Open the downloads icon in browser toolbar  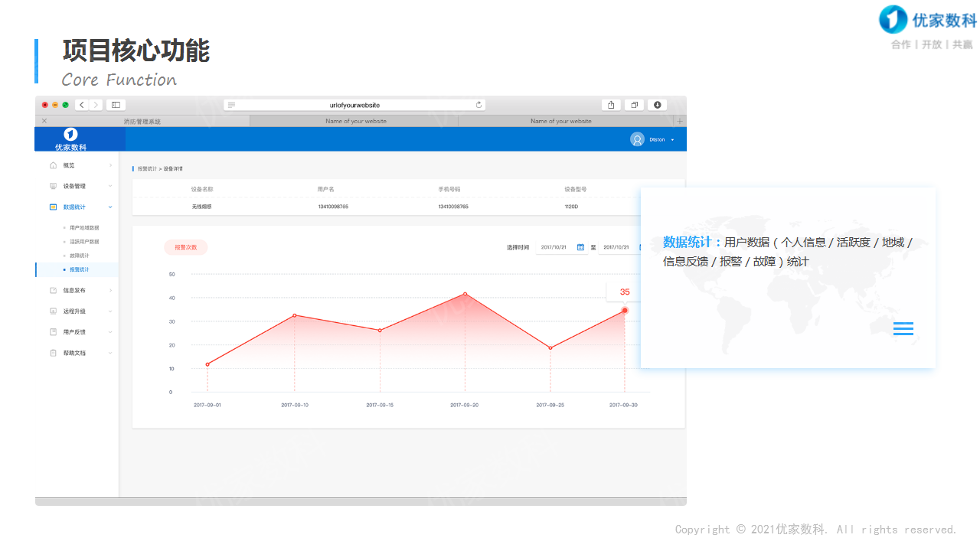click(658, 105)
